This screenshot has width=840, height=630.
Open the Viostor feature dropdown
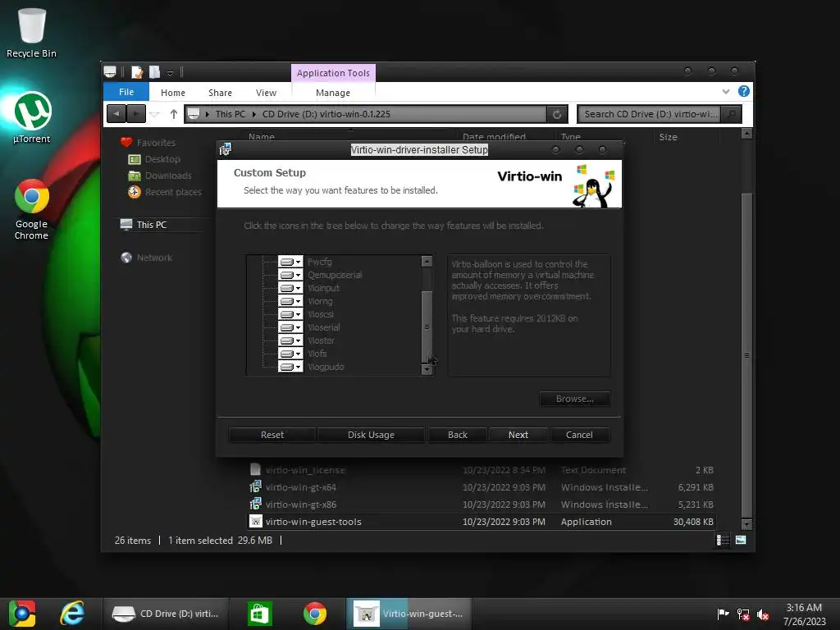click(x=290, y=340)
